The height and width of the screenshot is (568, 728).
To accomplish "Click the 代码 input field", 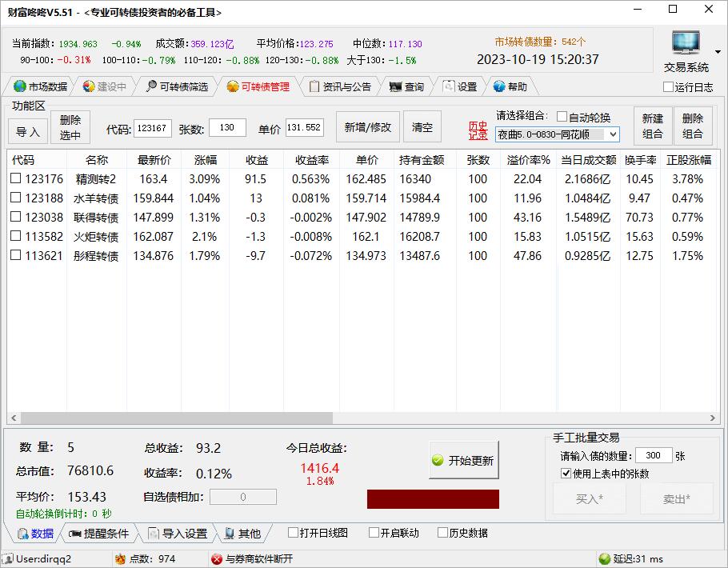I will [x=152, y=128].
